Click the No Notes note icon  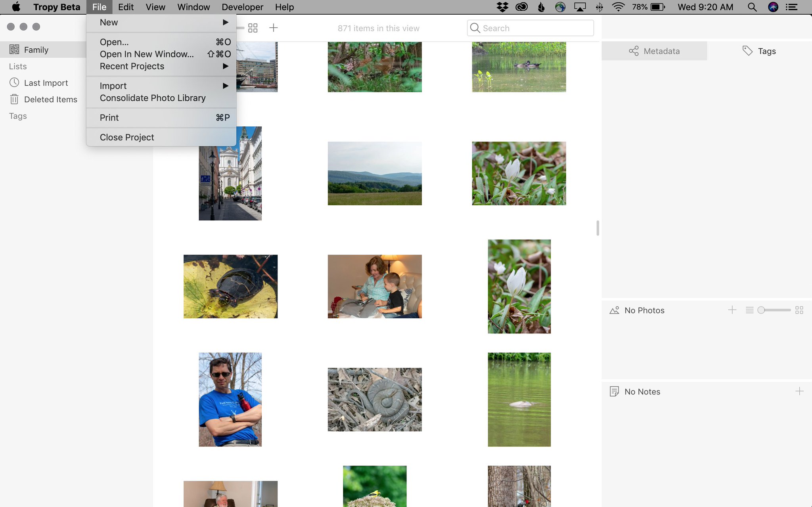(x=614, y=392)
